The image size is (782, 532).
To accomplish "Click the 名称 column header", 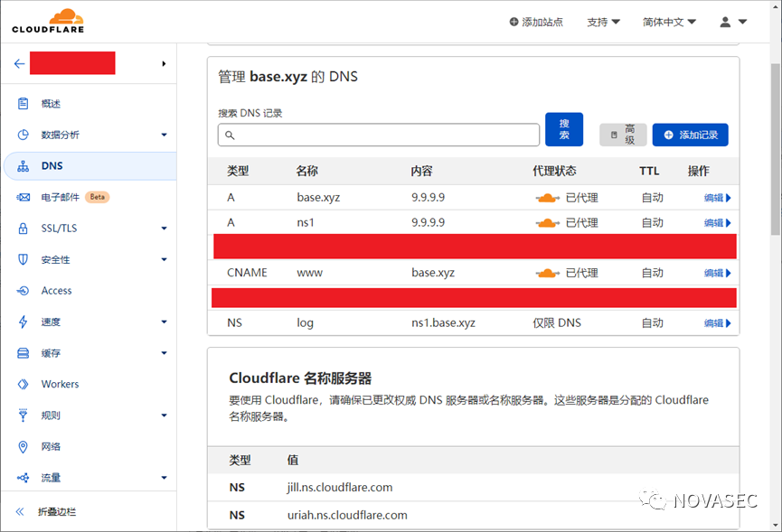I will [x=306, y=171].
